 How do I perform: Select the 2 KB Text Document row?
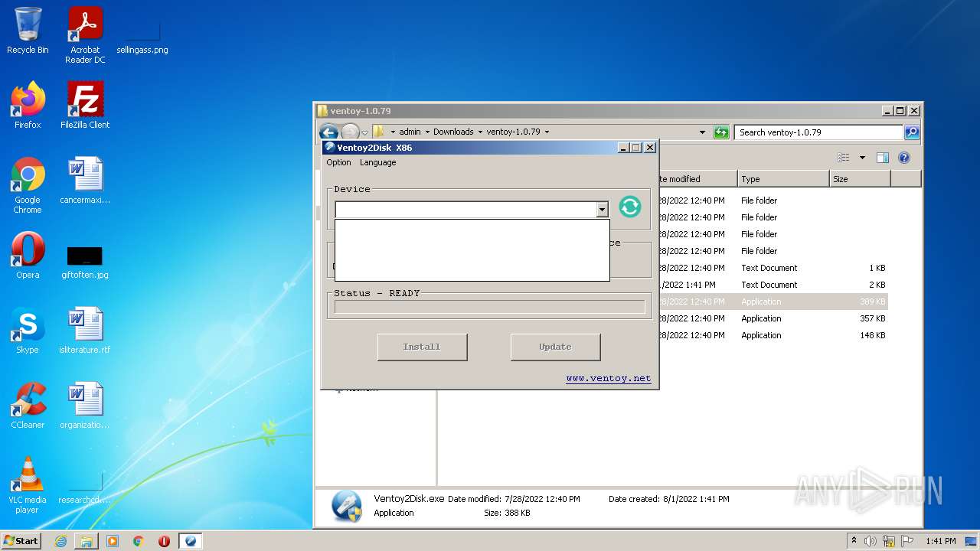772,285
